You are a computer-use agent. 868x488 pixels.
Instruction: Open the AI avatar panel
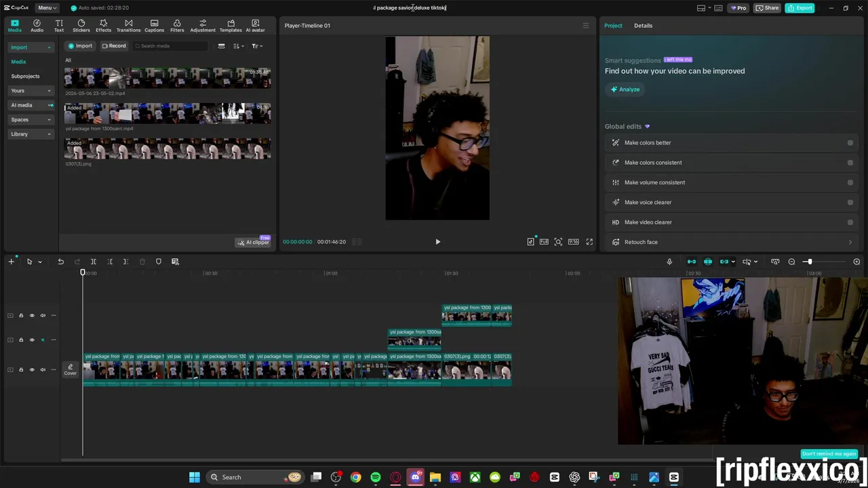[x=255, y=26]
